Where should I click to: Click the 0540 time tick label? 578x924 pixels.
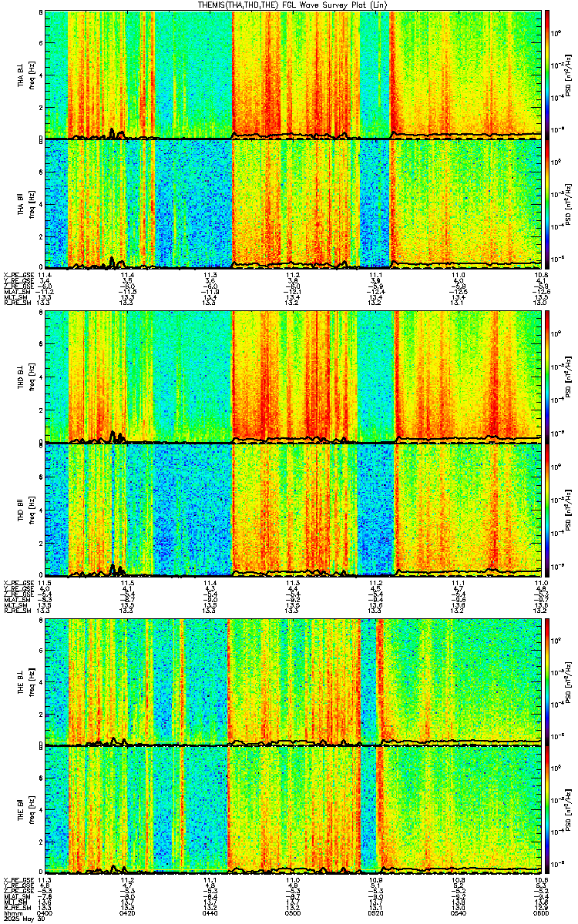[x=458, y=912]
